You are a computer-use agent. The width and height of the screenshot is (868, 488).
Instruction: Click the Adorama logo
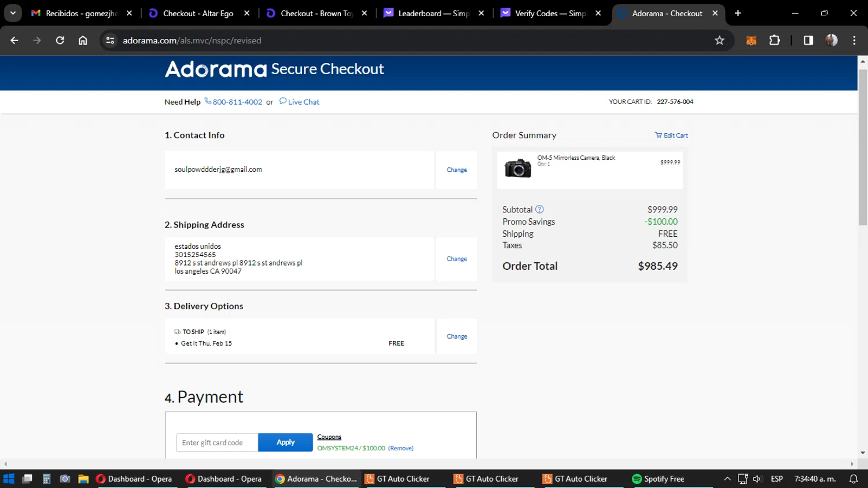(x=216, y=69)
